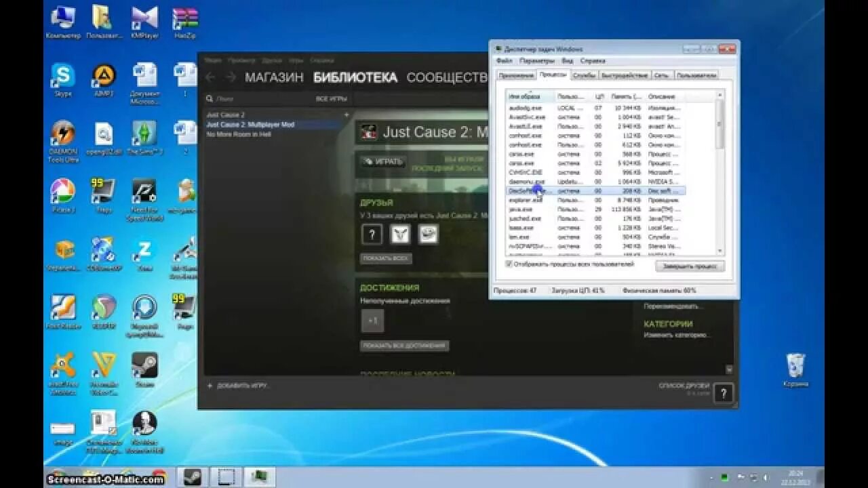The height and width of the screenshot is (488, 868).
Task: Open Task Manager Параметры menu
Action: [x=537, y=61]
